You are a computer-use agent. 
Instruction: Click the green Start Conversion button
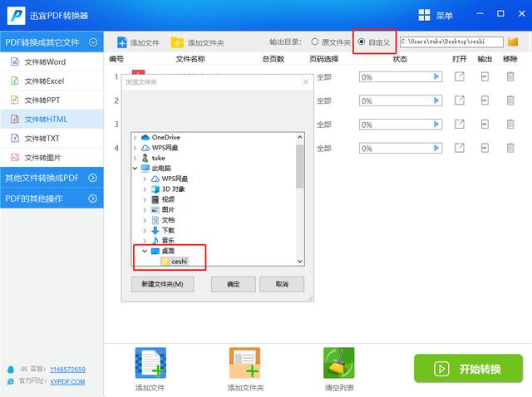(x=468, y=369)
